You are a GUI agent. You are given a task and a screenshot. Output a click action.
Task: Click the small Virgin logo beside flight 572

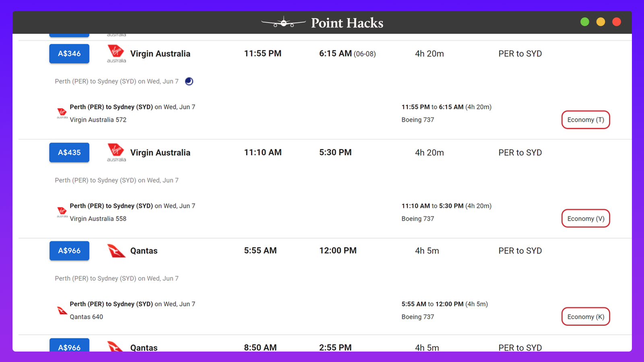[x=62, y=113]
